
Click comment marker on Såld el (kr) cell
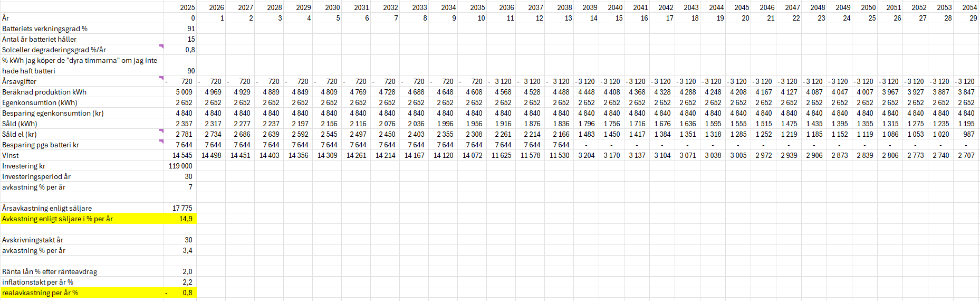tap(161, 131)
